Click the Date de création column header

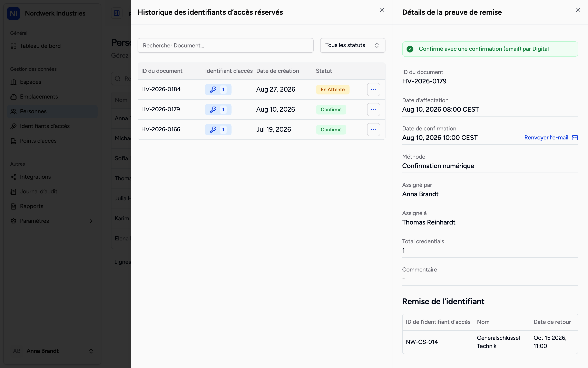(277, 71)
